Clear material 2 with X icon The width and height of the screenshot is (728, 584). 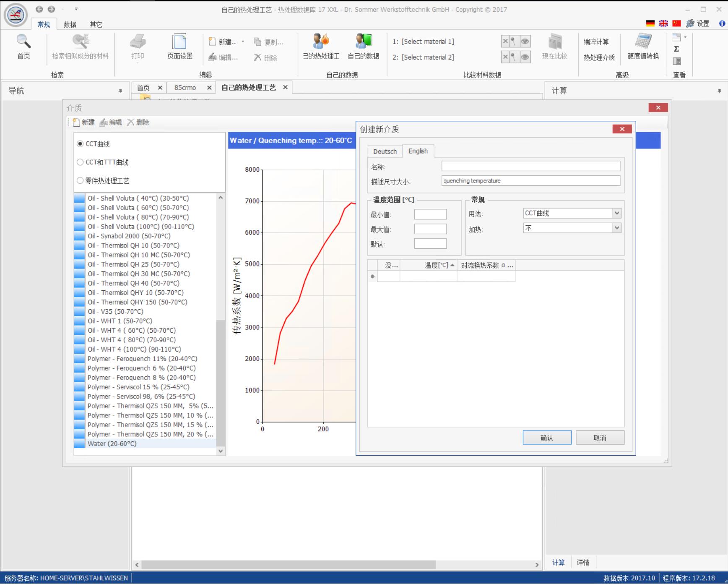coord(505,57)
